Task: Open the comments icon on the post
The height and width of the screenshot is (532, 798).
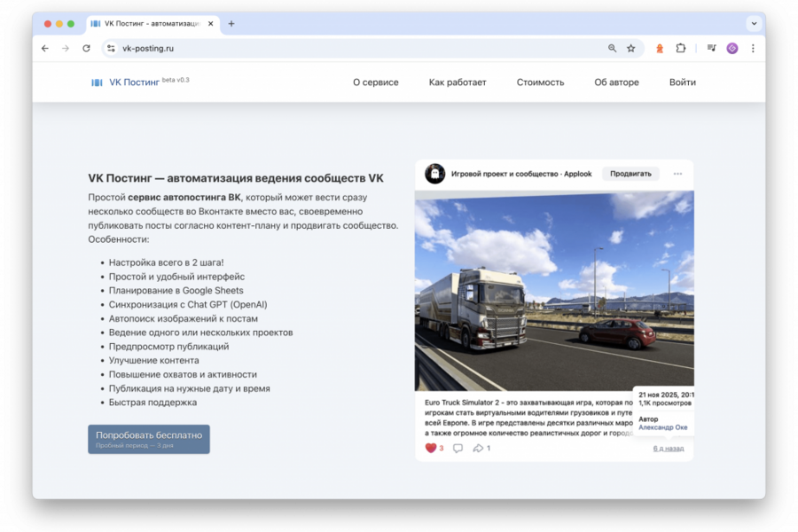Action: pos(458,448)
